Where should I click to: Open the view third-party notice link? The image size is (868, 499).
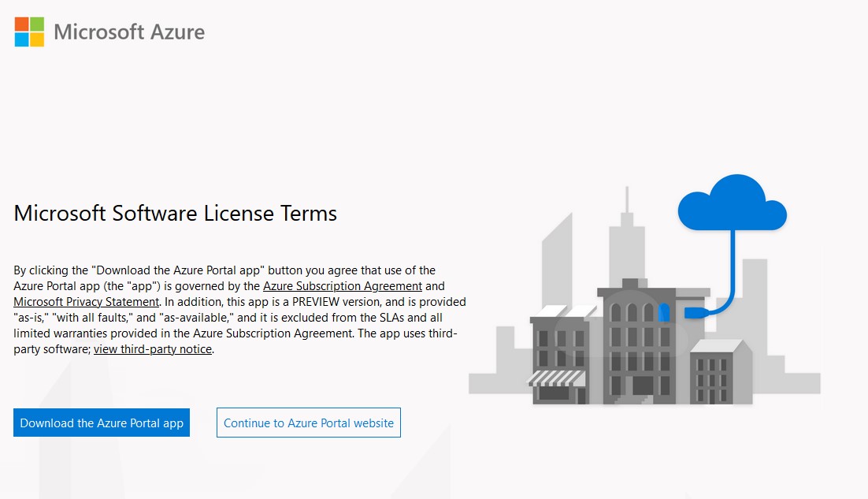pos(153,349)
